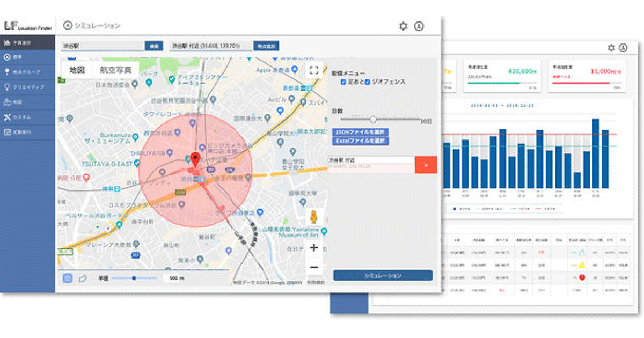Zoom in on the map

314,248
